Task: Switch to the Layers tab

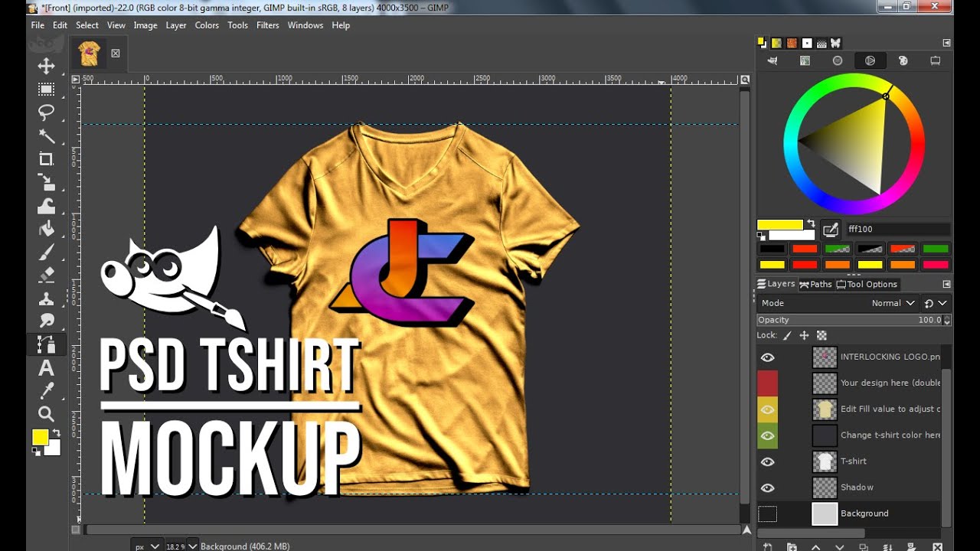Action: coord(776,284)
